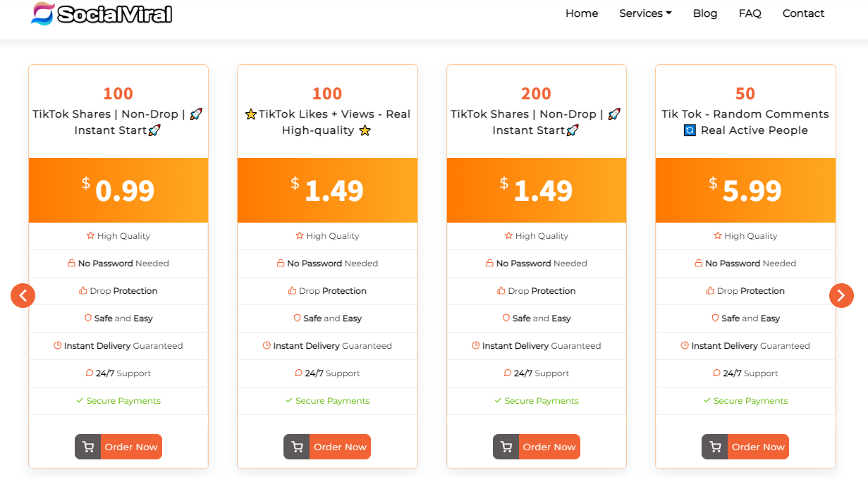Click clock Instant Delivery icon in 100 Shares card
Image resolution: width=868 pixels, height=477 pixels.
(x=58, y=346)
